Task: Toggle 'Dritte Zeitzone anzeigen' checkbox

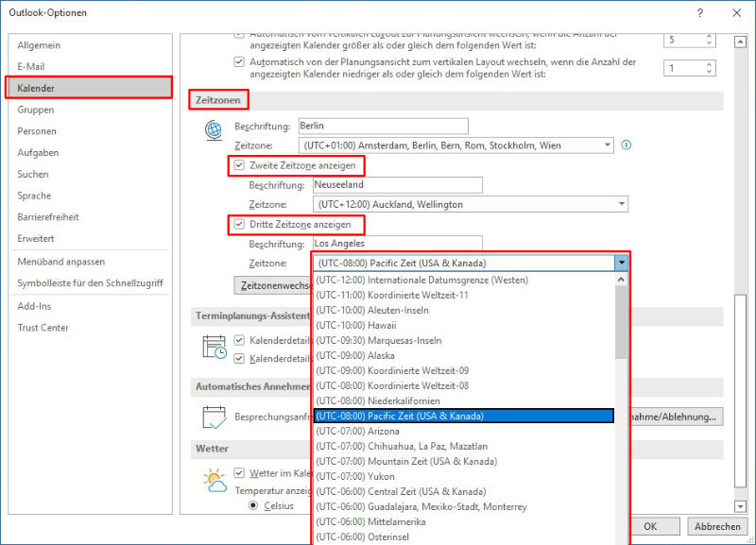Action: pyautogui.click(x=239, y=224)
